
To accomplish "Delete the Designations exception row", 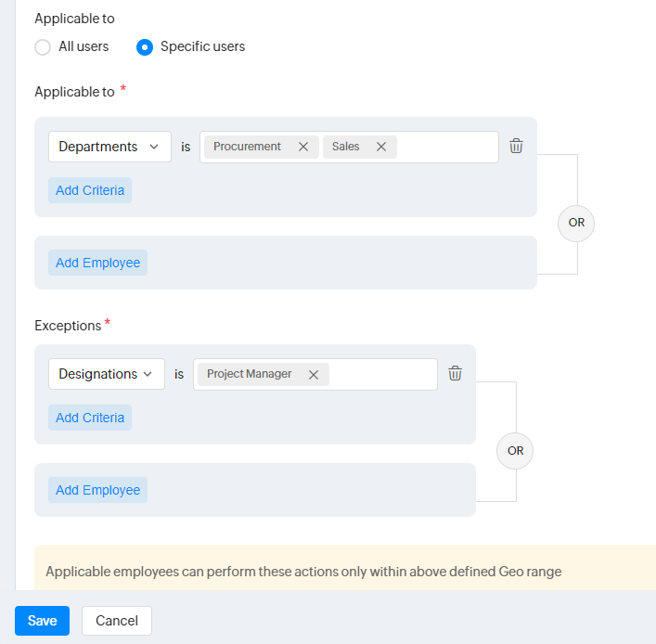I will 455,373.
